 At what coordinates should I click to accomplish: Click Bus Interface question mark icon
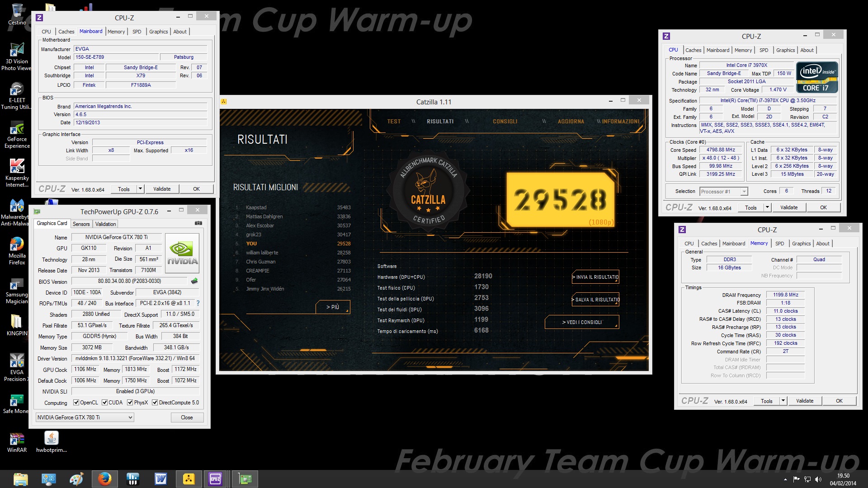198,303
